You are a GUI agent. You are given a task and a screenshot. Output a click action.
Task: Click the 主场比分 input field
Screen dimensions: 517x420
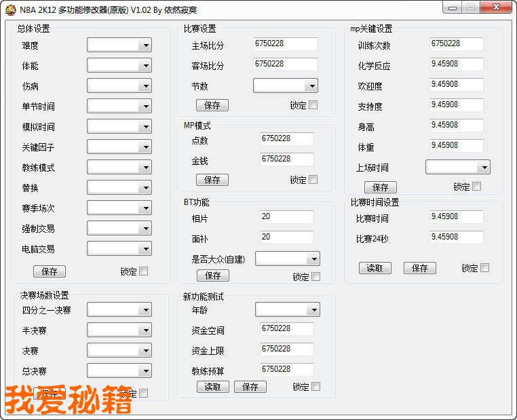pos(285,44)
